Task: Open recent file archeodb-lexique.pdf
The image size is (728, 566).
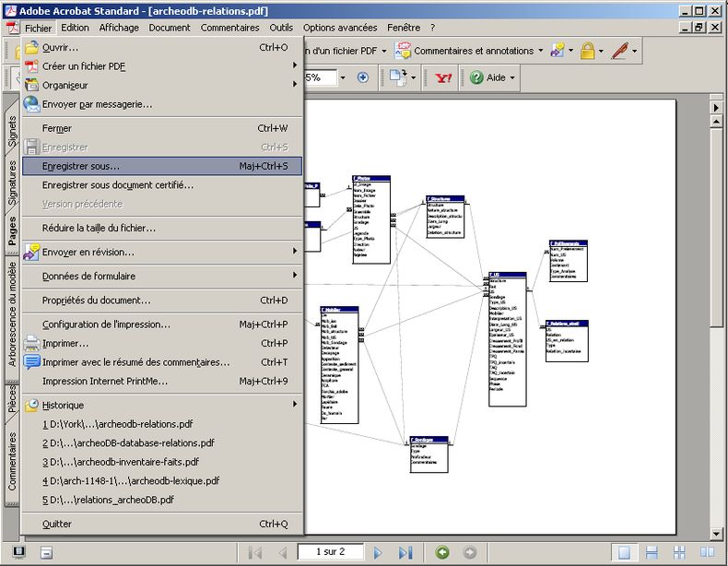Action: click(162, 481)
